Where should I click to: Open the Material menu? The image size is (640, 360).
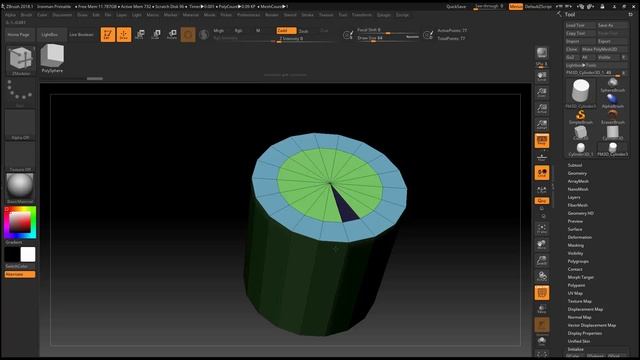pos(190,15)
